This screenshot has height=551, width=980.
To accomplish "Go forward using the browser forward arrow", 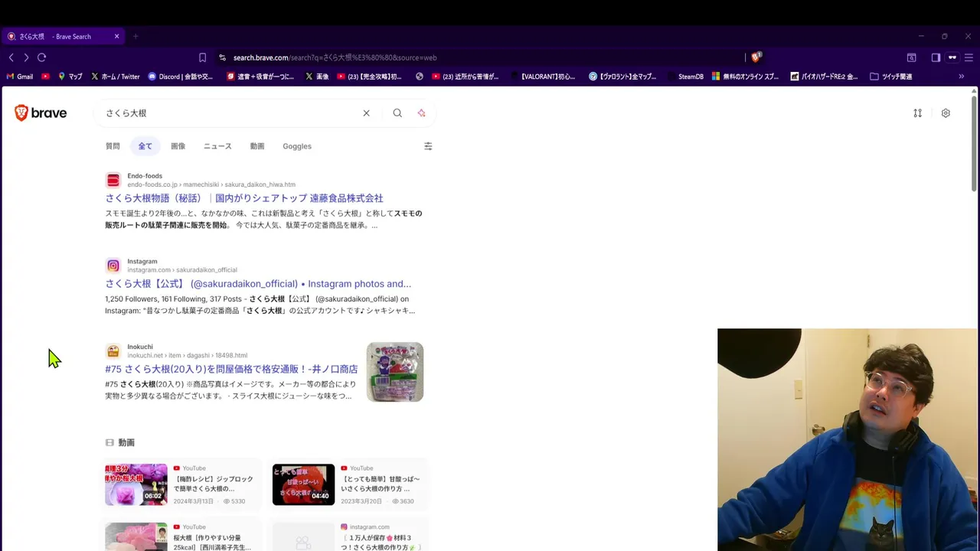I will point(26,57).
